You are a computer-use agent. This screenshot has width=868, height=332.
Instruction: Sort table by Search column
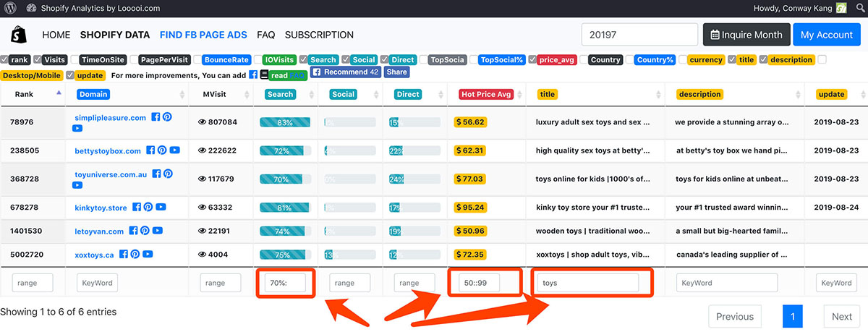285,94
